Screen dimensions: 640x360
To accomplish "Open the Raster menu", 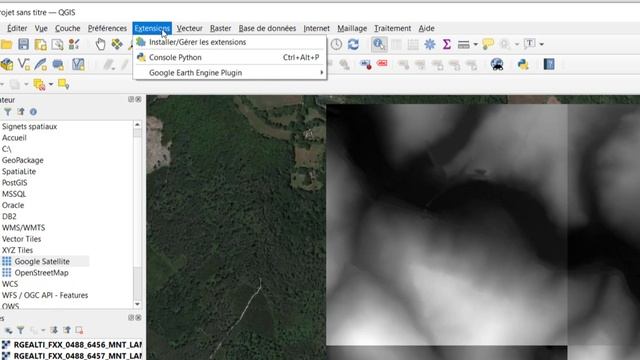I will pyautogui.click(x=220, y=28).
